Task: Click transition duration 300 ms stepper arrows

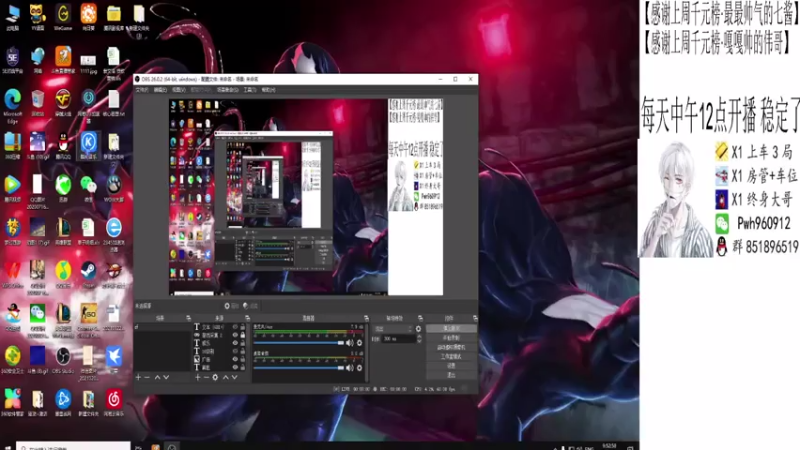Action: [x=419, y=339]
